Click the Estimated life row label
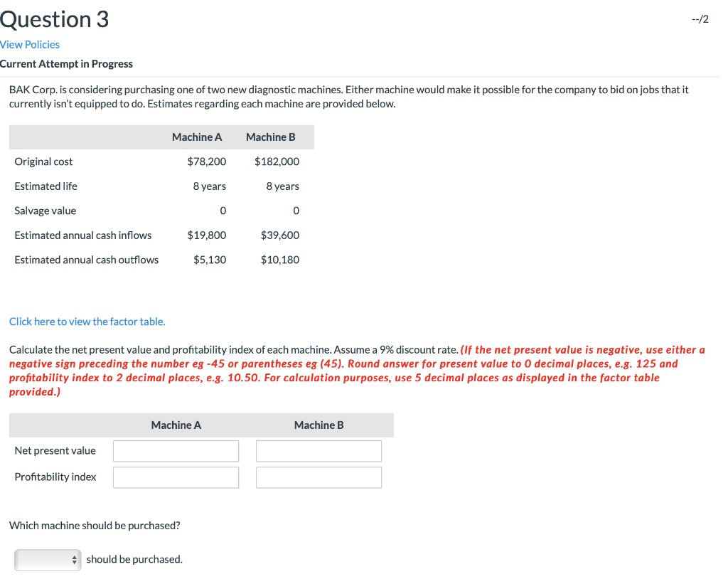 click(x=45, y=186)
